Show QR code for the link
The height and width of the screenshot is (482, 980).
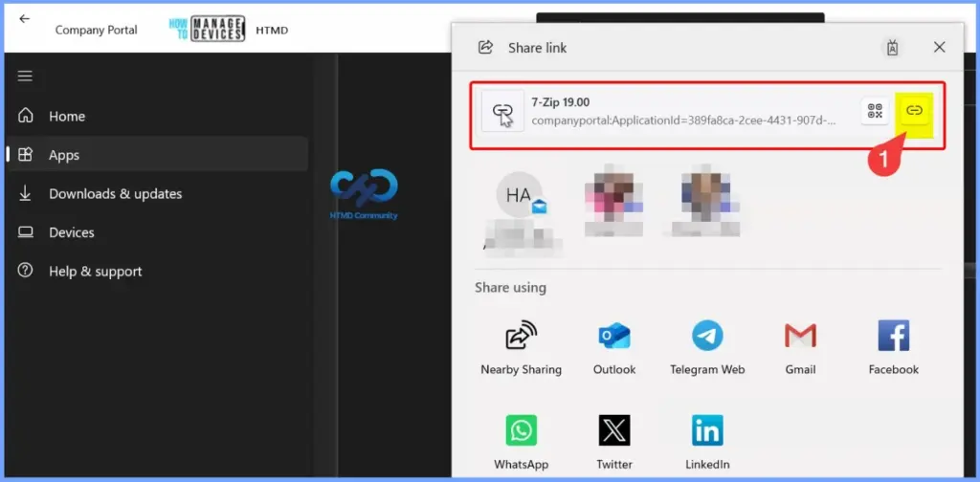click(875, 111)
